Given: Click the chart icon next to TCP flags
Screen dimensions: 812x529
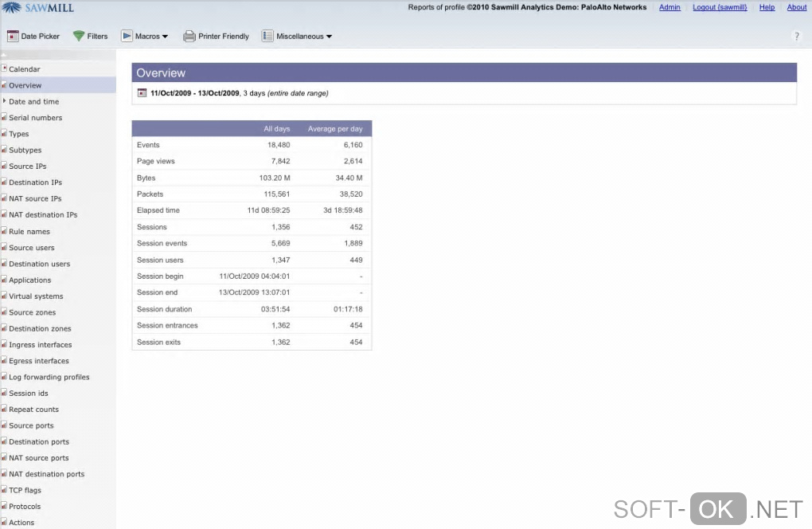Looking at the screenshot, I should [4, 490].
